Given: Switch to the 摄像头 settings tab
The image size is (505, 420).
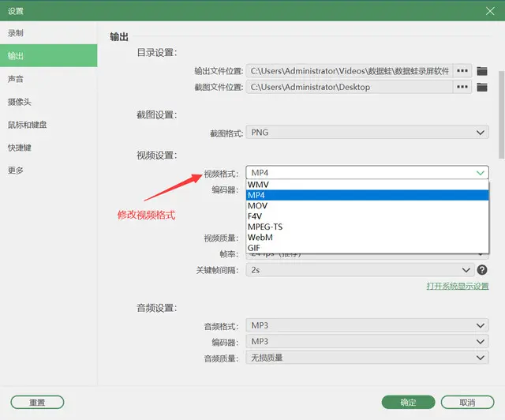Looking at the screenshot, I should coord(48,102).
